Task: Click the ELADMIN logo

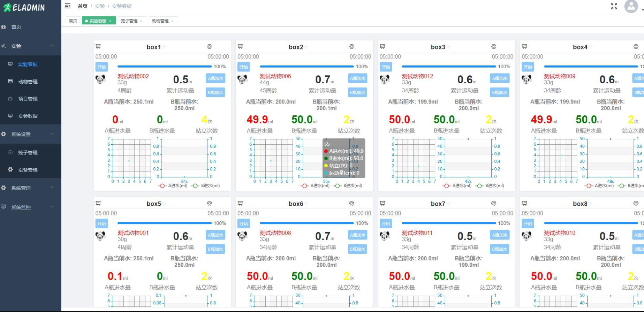Action: pos(24,8)
